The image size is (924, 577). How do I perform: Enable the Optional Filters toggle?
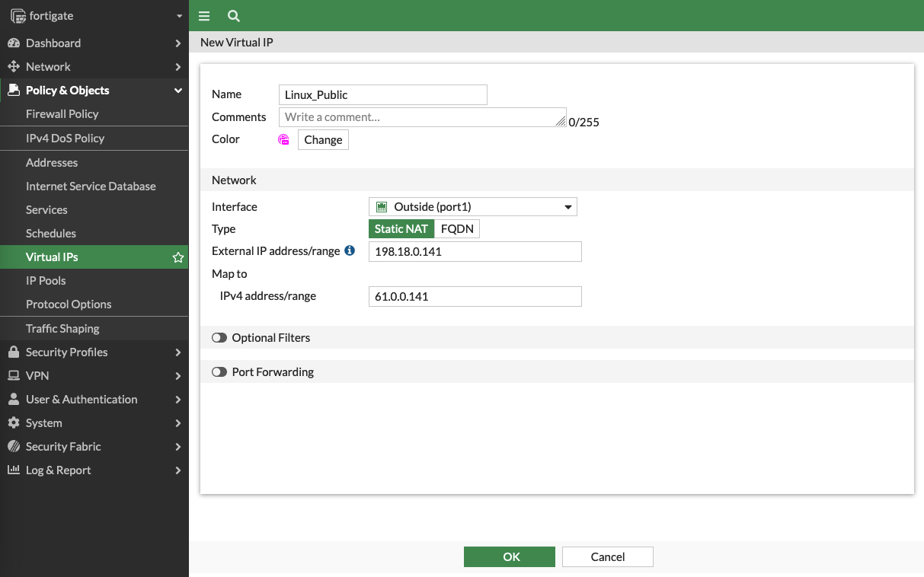point(219,338)
